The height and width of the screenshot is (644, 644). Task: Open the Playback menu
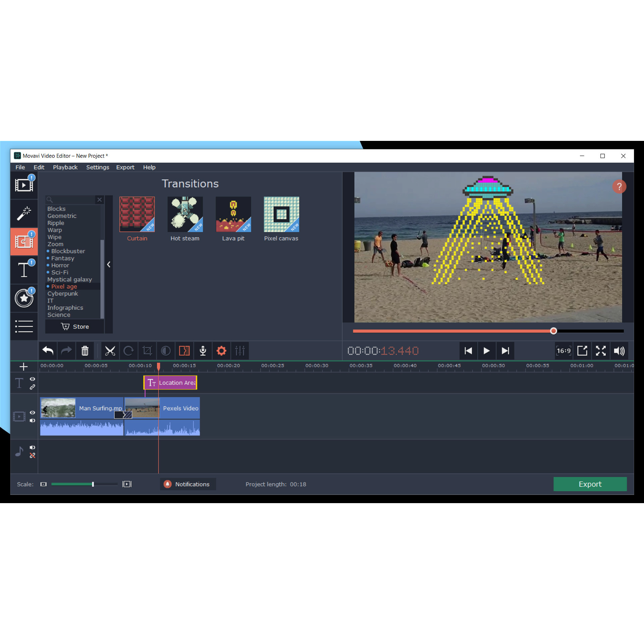pos(65,167)
